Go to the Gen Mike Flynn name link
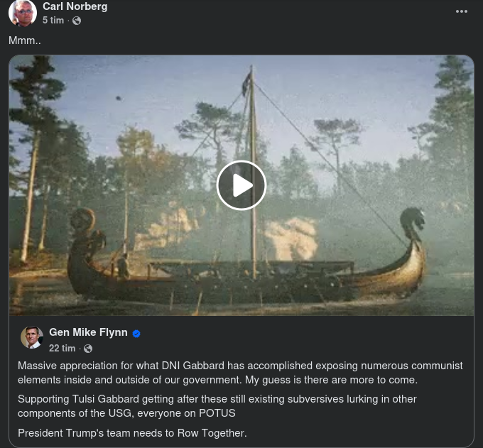 [x=88, y=332]
